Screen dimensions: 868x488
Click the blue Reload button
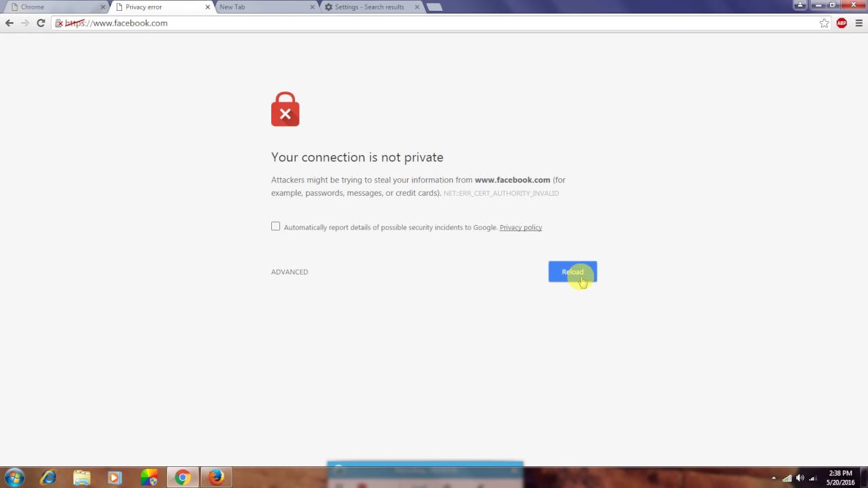(572, 272)
